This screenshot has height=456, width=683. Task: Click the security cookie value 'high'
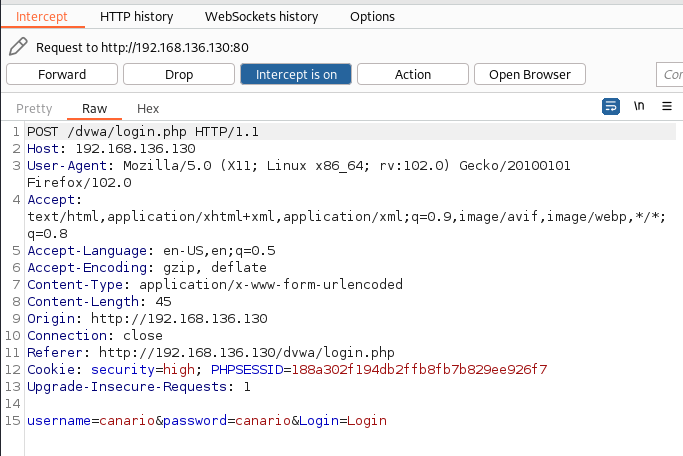click(179, 369)
